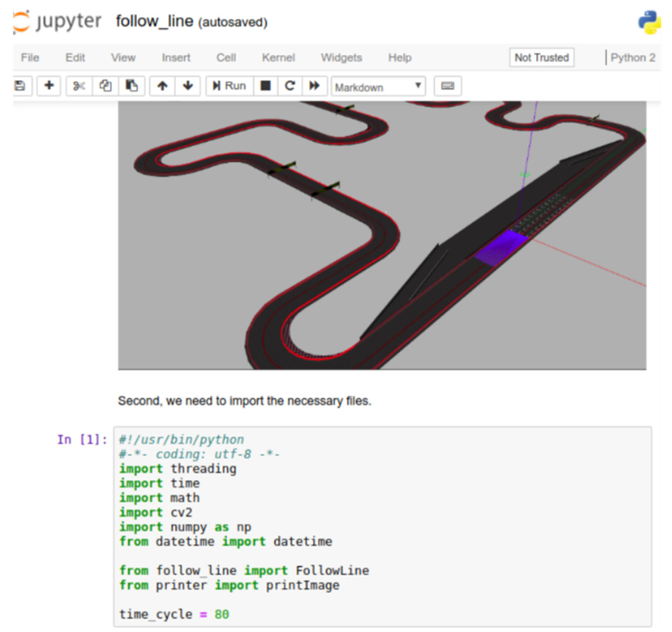Viewport: 672px width, 632px height.
Task: Open the Widgets menu
Action: point(341,58)
